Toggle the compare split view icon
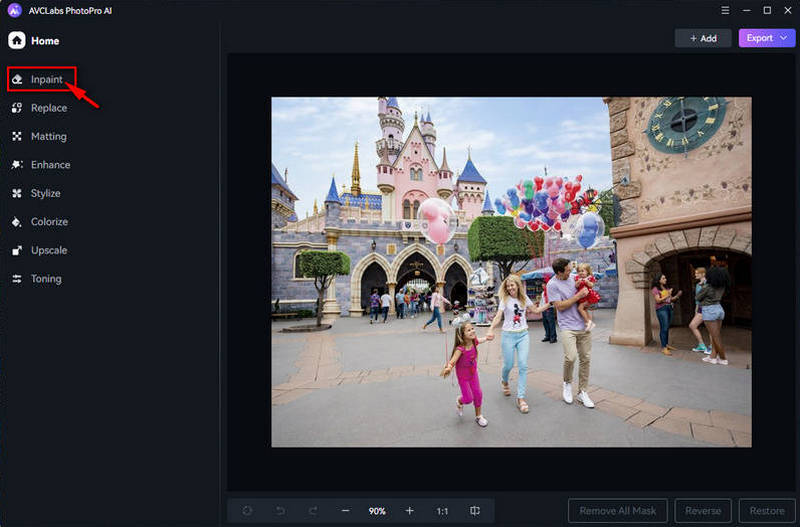Image resolution: width=800 pixels, height=527 pixels. [474, 511]
